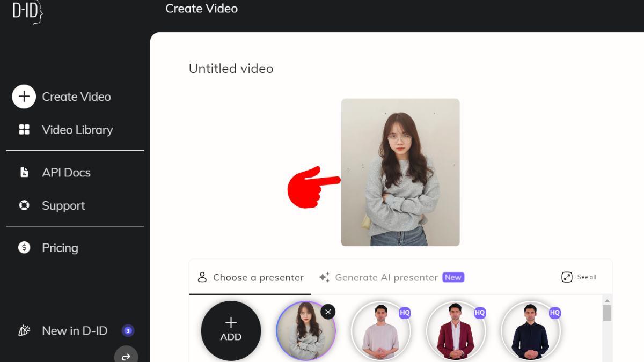The height and width of the screenshot is (362, 644).
Task: Click the New in D-ID announcement icon
Action: (x=23, y=330)
